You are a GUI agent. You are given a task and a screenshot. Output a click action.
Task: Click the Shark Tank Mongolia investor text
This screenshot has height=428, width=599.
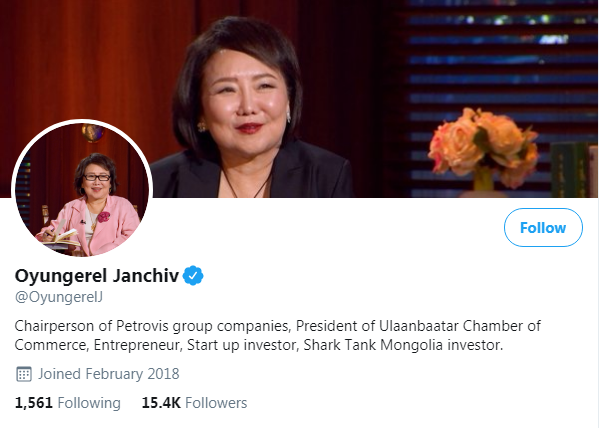[403, 345]
